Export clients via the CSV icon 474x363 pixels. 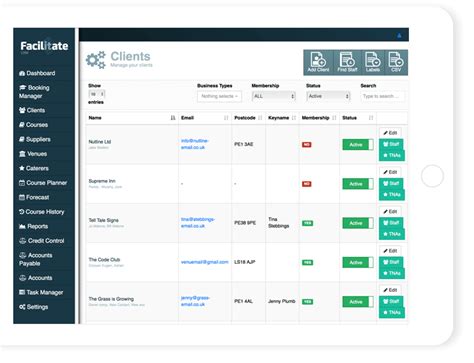click(x=396, y=62)
